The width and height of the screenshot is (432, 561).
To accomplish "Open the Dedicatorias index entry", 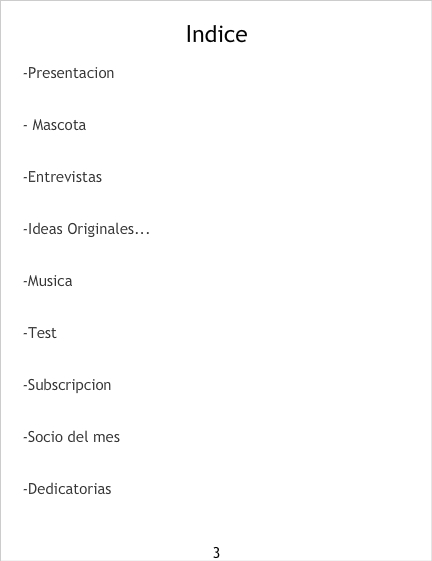I will pyautogui.click(x=67, y=489).
